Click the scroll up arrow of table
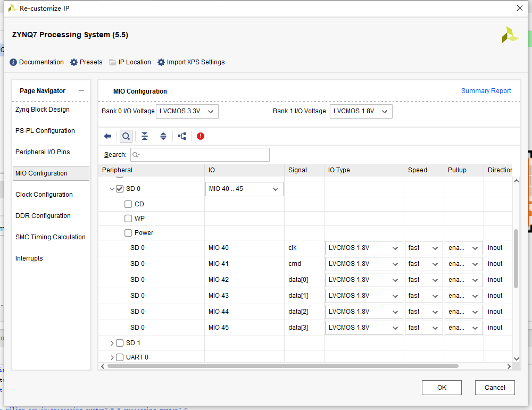This screenshot has height=410, width=532. point(517,181)
